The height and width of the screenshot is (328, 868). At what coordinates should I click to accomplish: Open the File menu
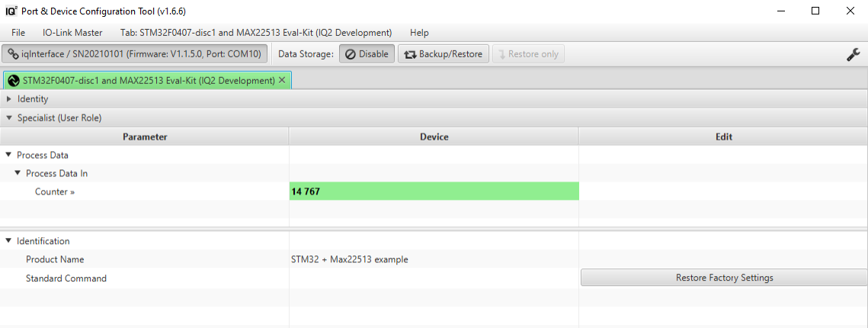tap(18, 33)
